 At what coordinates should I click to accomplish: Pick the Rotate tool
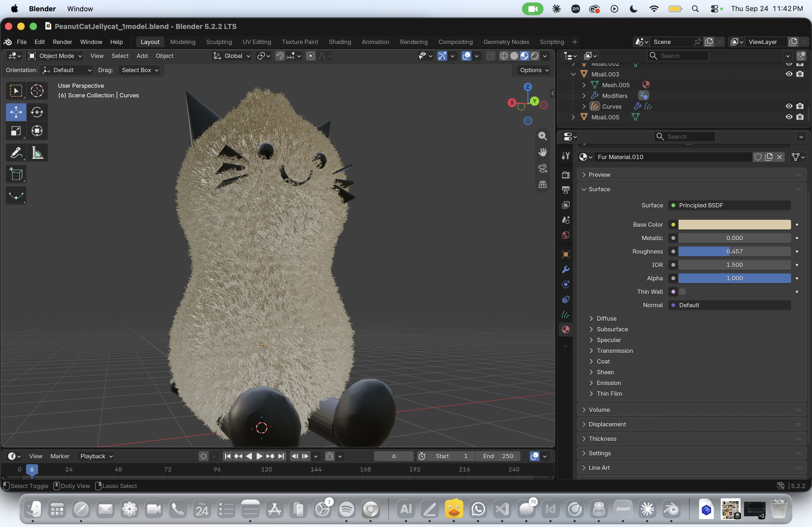coord(37,112)
